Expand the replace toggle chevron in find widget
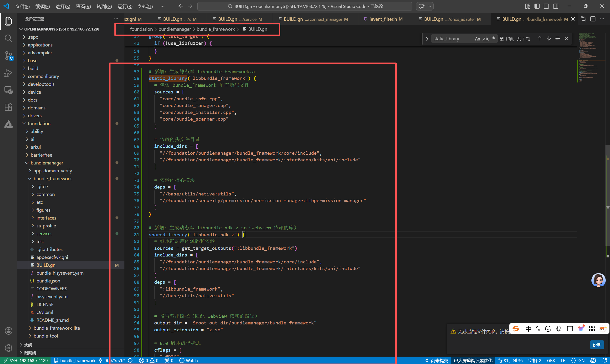610x364 pixels. 427,39
